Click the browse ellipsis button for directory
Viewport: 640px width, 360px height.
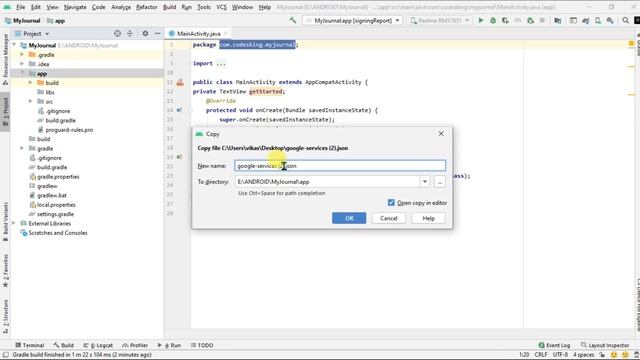pos(440,182)
